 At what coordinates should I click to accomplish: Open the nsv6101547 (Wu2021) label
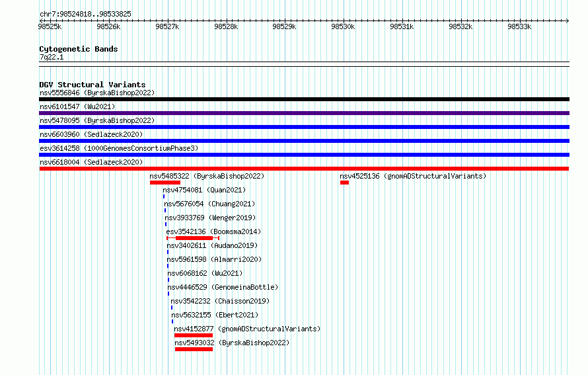point(77,106)
